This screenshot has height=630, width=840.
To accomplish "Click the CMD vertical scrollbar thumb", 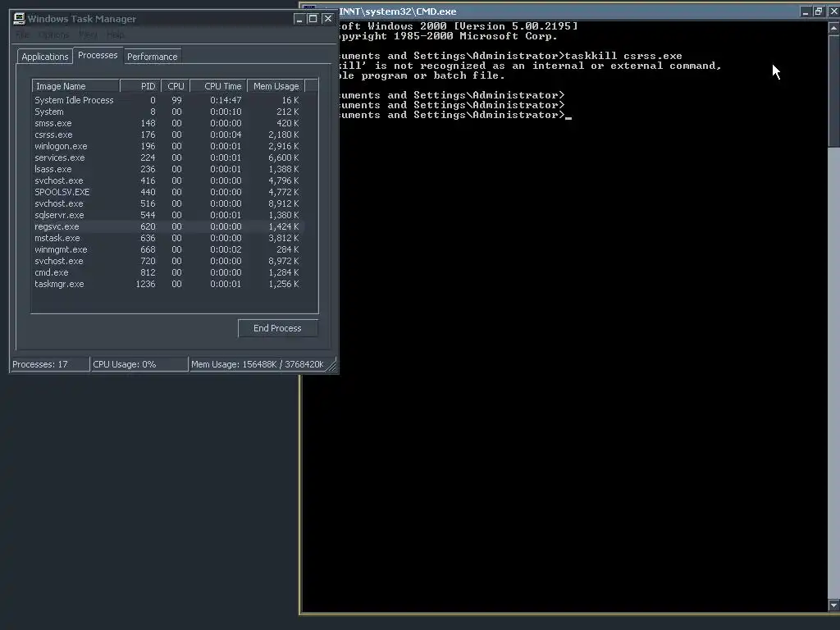I will click(x=833, y=90).
